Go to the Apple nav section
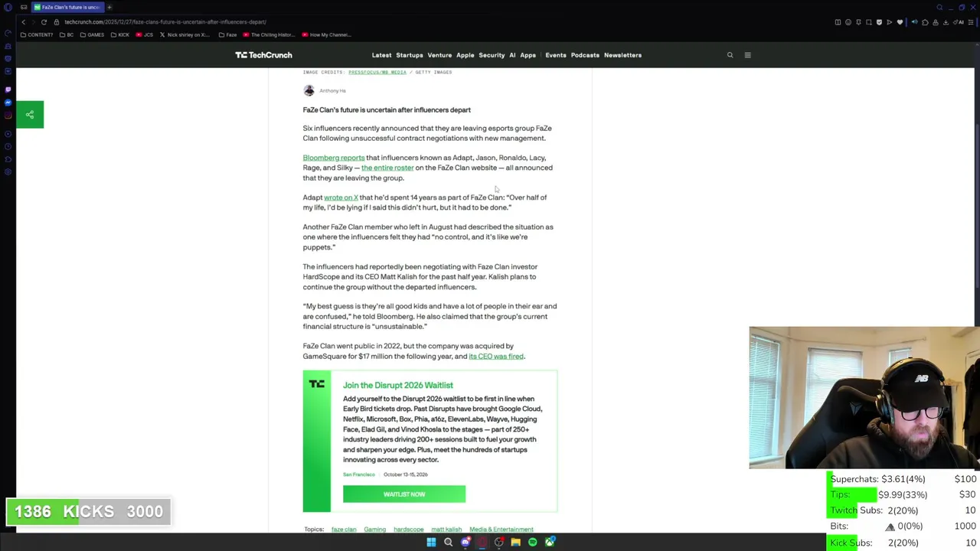Viewport: 980px width, 551px height. pyautogui.click(x=465, y=55)
